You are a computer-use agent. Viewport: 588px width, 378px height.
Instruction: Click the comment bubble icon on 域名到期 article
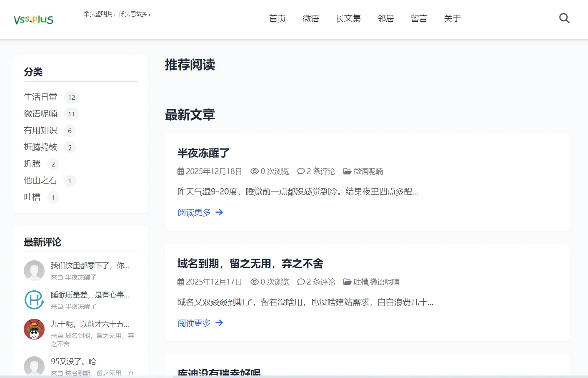pyautogui.click(x=301, y=282)
